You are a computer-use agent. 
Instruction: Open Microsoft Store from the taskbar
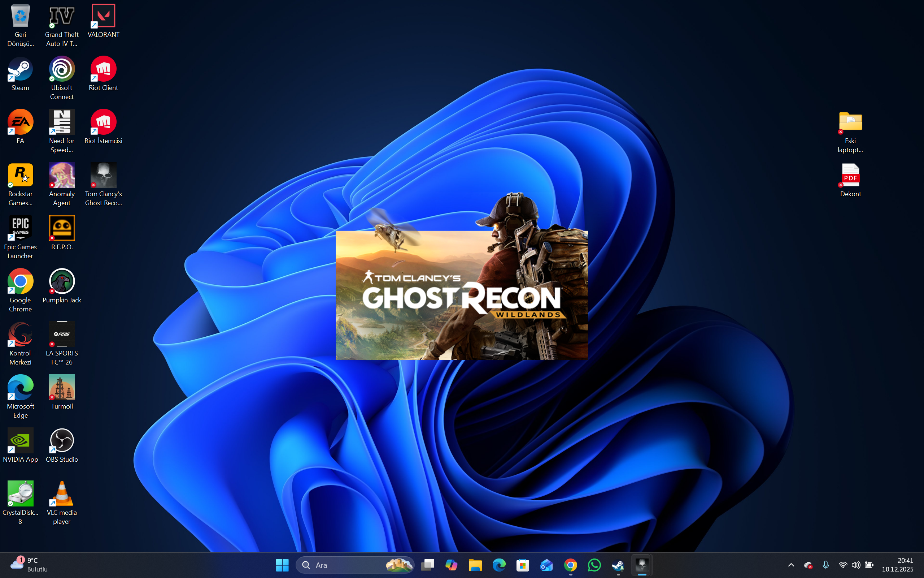(x=523, y=565)
